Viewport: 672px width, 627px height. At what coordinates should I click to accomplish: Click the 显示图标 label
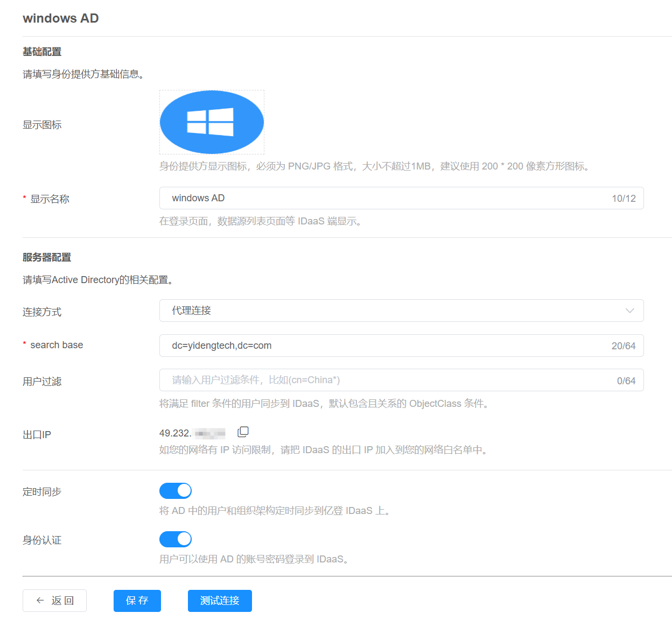coord(42,125)
